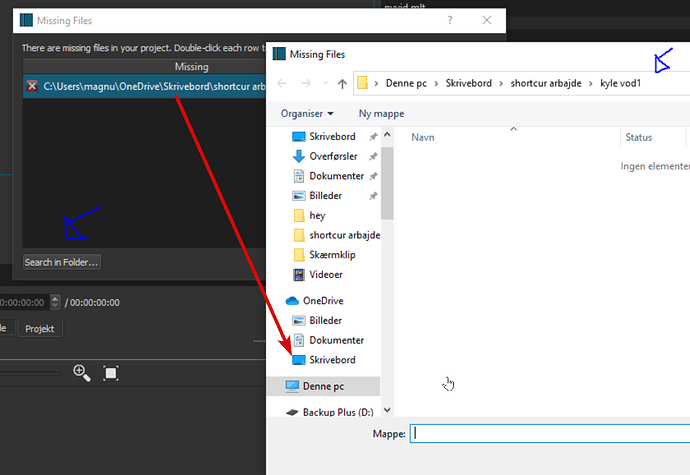Click pin icon next to Overførsler
Viewport: 690px width, 475px height.
[x=373, y=156]
